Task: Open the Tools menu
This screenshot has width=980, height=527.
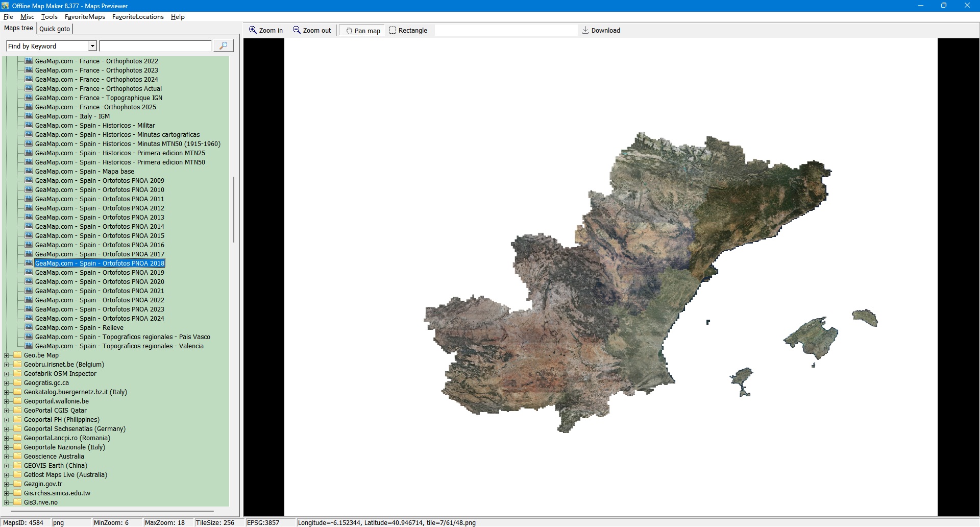Action: click(49, 17)
